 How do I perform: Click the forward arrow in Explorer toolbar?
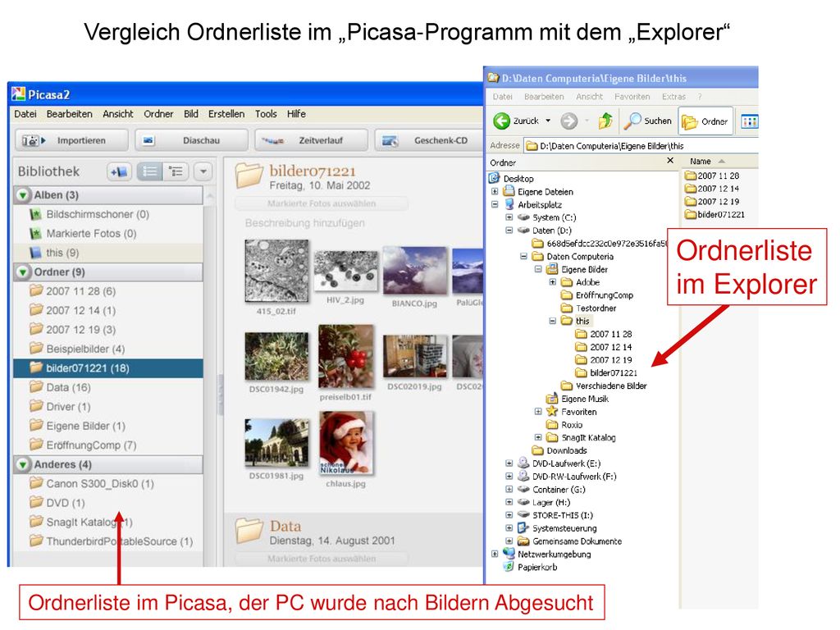pos(569,121)
